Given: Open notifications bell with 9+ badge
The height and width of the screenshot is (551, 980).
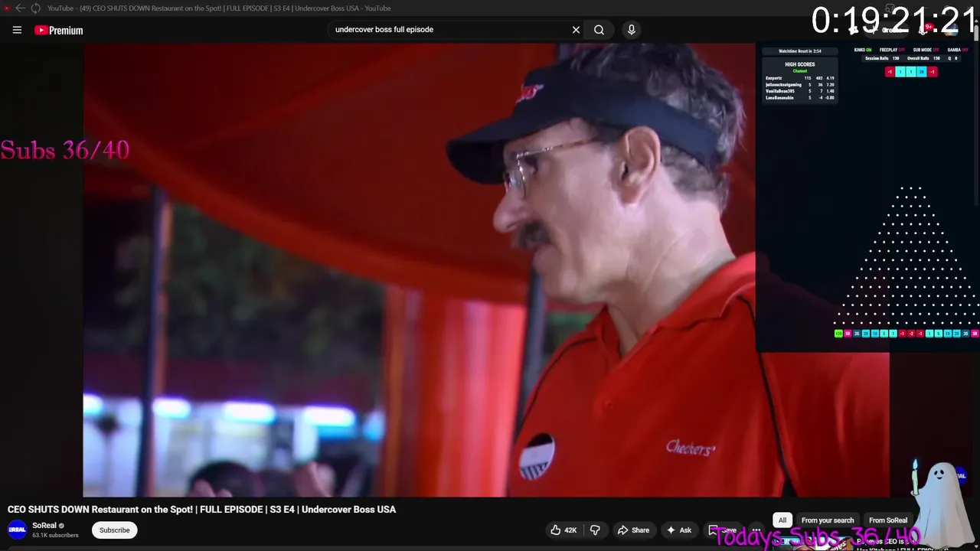Looking at the screenshot, I should pos(923,30).
